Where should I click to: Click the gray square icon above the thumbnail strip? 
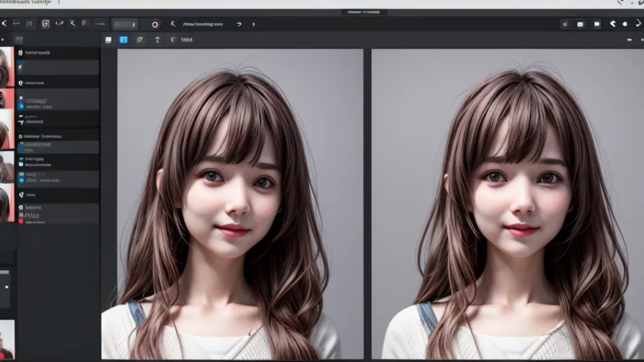click(x=19, y=40)
